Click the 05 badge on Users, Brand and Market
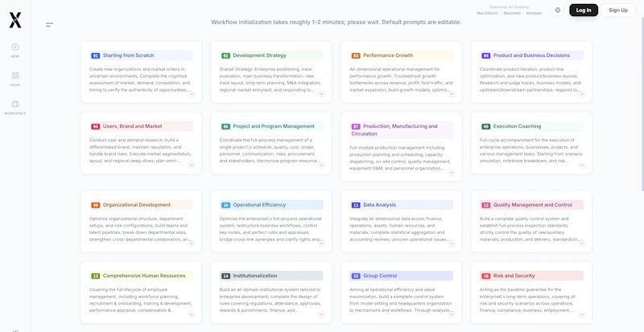The width and height of the screenshot is (644, 332). [95, 126]
